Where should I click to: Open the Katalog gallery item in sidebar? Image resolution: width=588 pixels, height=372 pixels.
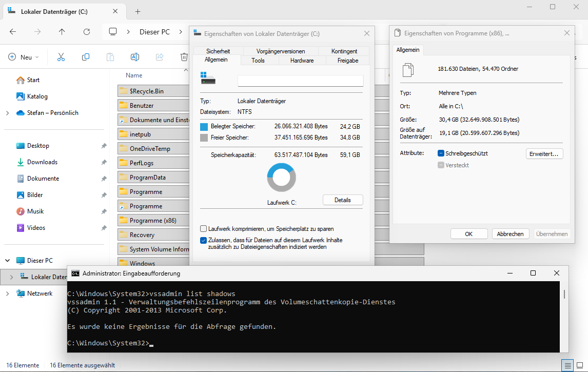coord(37,96)
